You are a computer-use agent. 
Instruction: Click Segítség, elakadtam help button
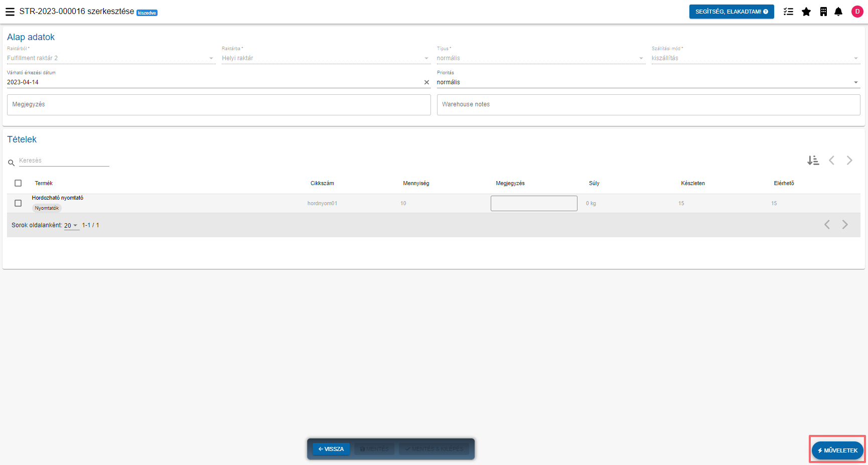click(x=731, y=12)
